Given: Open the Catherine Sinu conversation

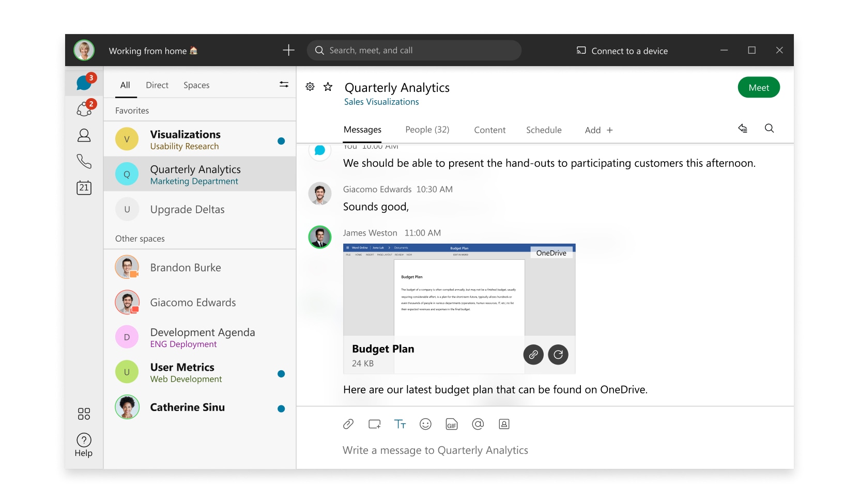Looking at the screenshot, I should point(199,407).
